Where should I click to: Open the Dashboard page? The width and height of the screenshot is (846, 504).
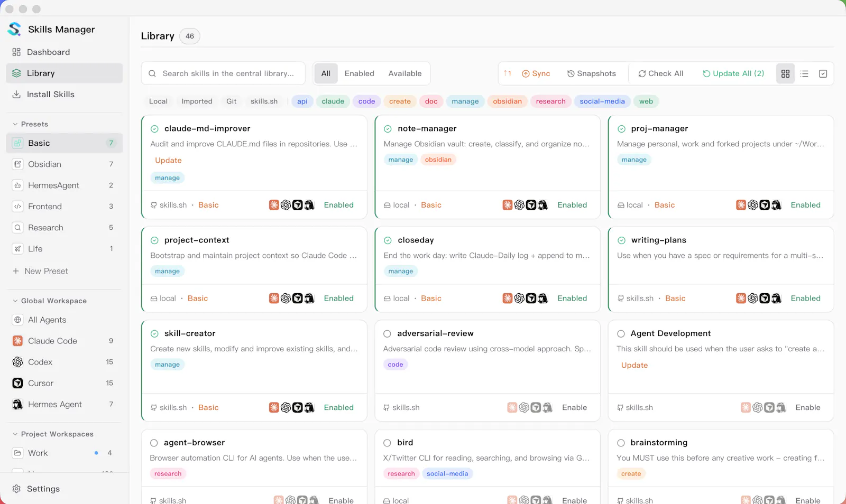coord(64,52)
